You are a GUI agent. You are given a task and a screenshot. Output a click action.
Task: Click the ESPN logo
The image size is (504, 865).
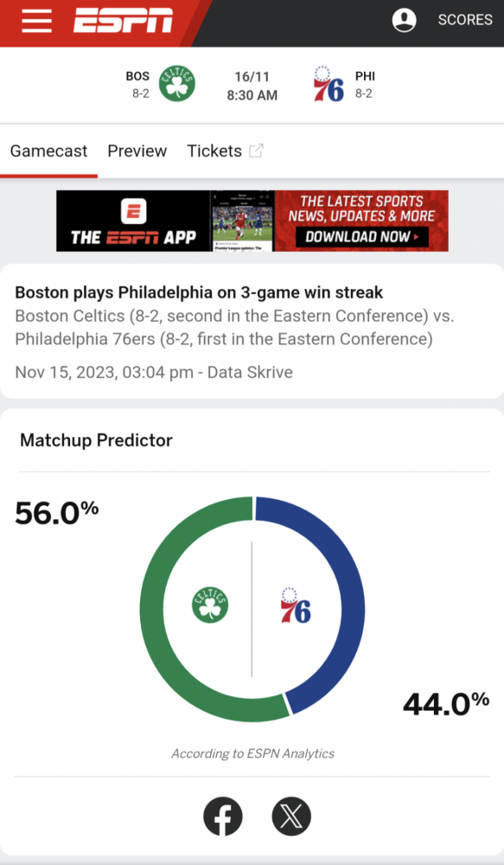(124, 21)
